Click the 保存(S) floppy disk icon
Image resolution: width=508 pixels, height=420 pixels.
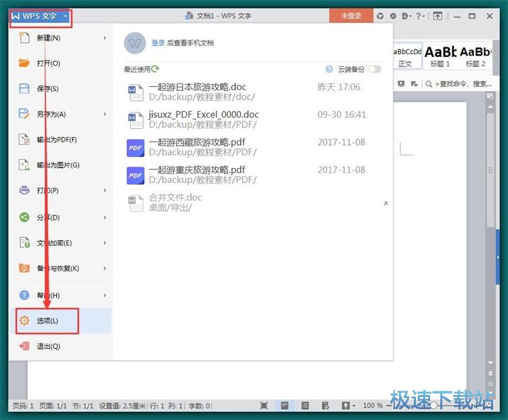point(24,89)
